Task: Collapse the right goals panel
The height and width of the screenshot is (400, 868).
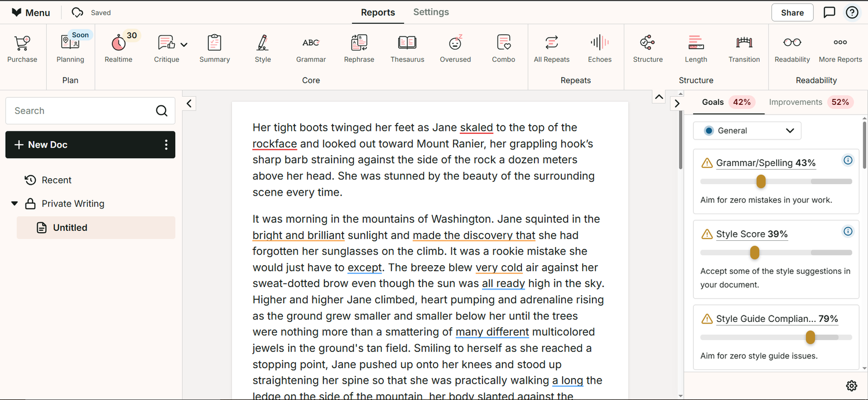Action: coord(677,104)
